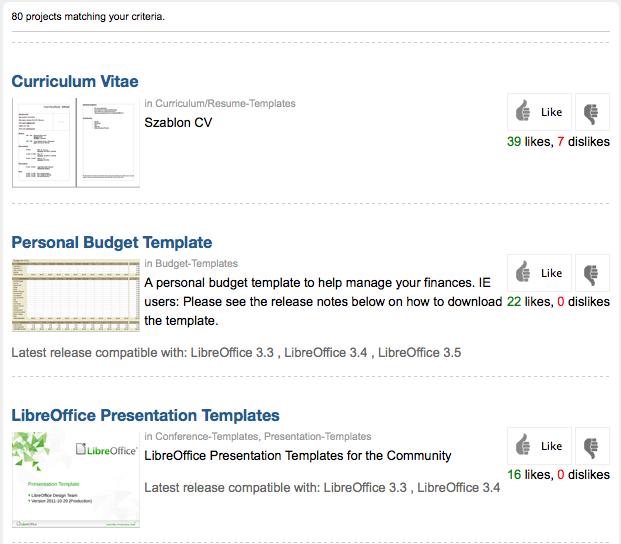Dislike the Personal Budget Template

591,272
